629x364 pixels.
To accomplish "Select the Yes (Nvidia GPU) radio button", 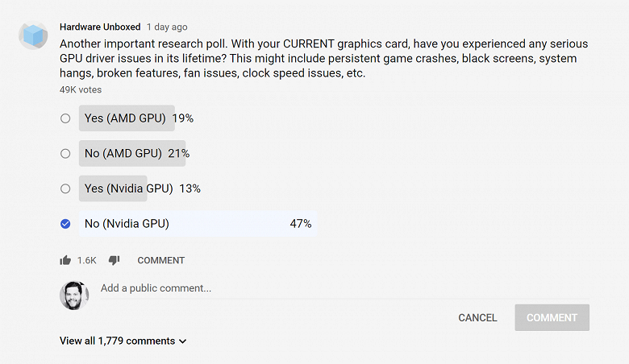I will [65, 188].
